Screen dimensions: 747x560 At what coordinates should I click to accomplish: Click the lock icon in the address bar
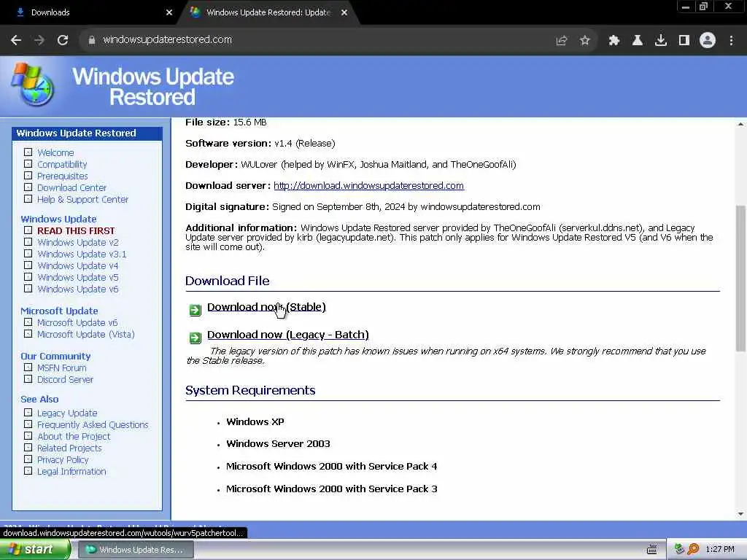click(x=91, y=40)
